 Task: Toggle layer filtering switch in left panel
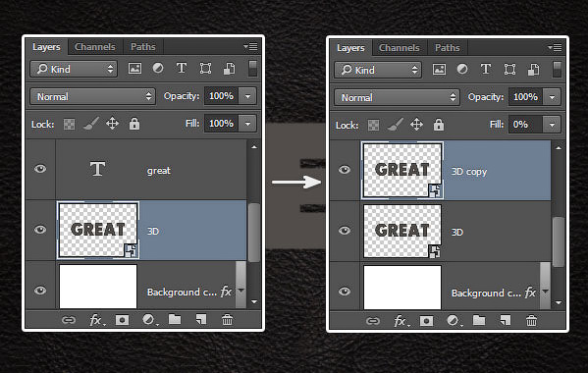(253, 69)
